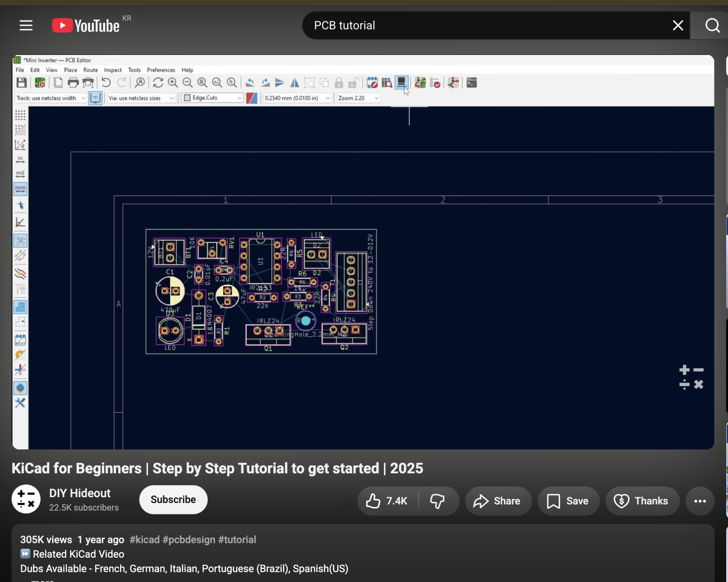Go to the YouTube home logo

(86, 25)
